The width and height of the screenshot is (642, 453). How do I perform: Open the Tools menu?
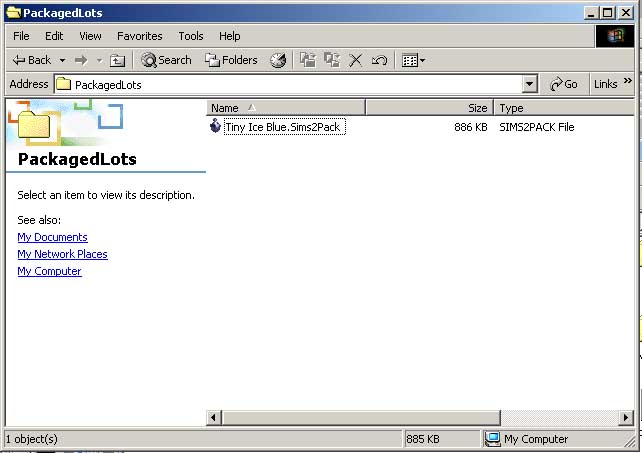point(191,36)
